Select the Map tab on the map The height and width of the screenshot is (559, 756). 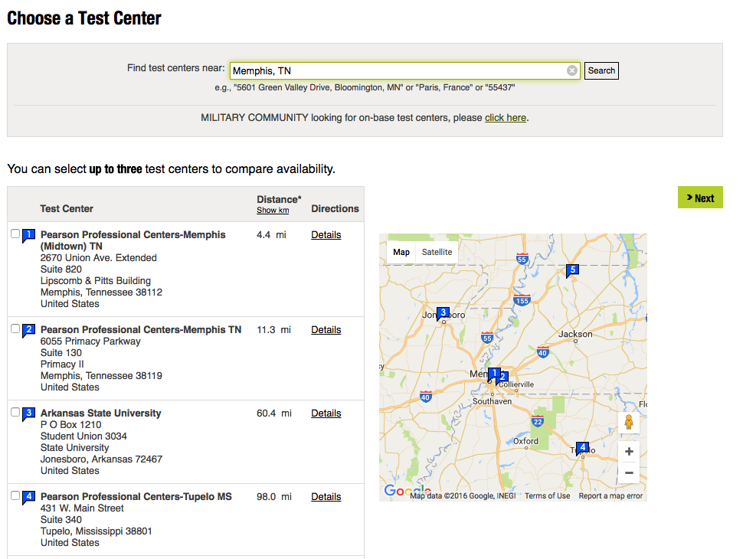tap(401, 251)
